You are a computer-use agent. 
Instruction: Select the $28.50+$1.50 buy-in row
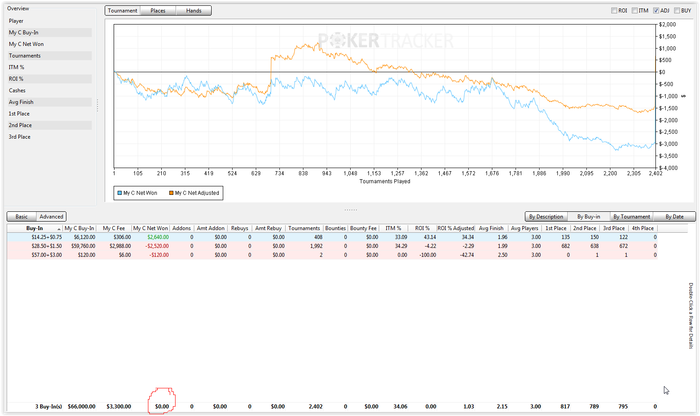(332, 246)
